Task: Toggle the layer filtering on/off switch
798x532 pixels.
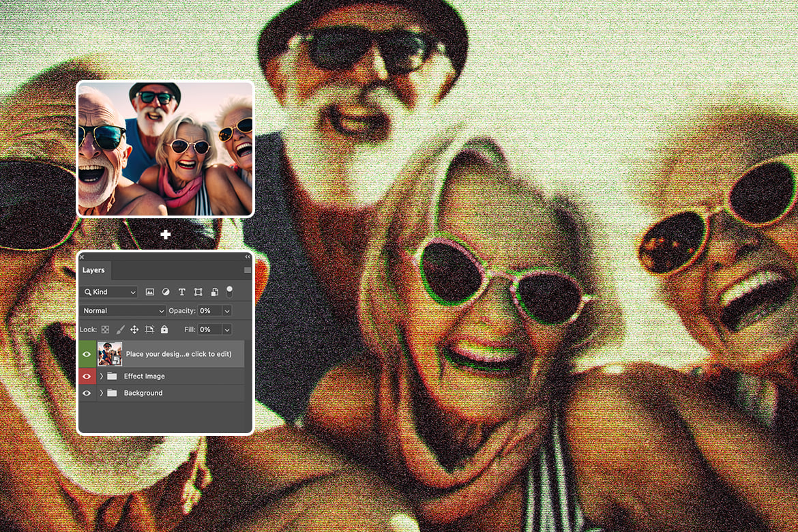Action: pos(230,291)
